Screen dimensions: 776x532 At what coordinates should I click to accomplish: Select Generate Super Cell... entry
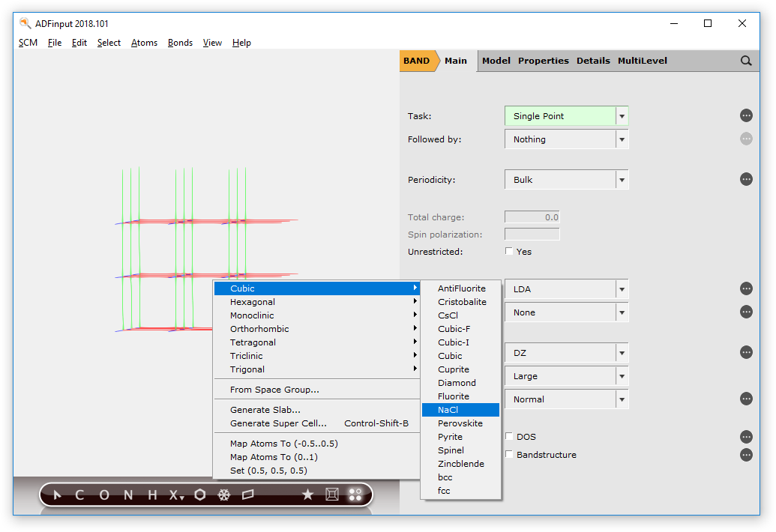click(316, 423)
